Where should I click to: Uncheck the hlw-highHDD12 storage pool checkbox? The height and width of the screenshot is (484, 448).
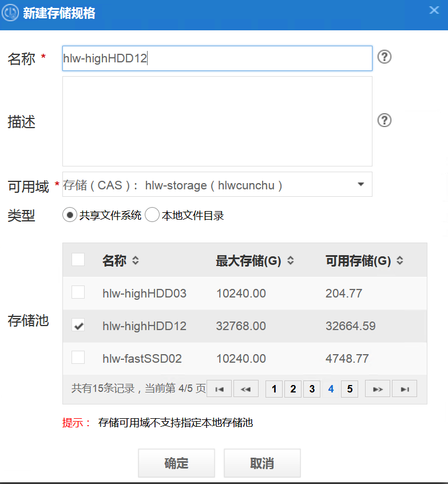[78, 325]
